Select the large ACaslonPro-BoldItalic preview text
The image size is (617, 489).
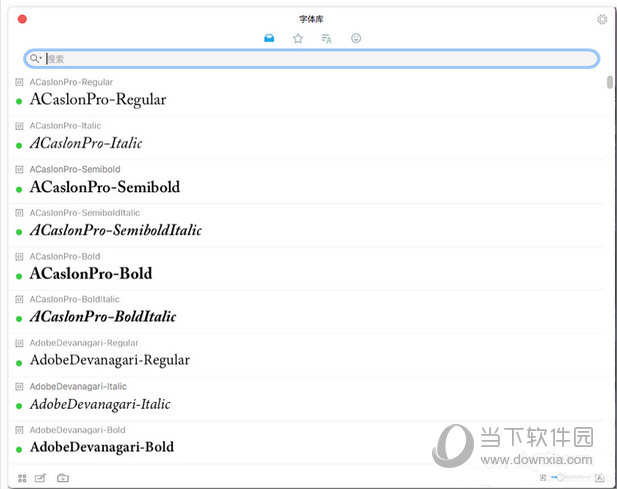point(103,316)
